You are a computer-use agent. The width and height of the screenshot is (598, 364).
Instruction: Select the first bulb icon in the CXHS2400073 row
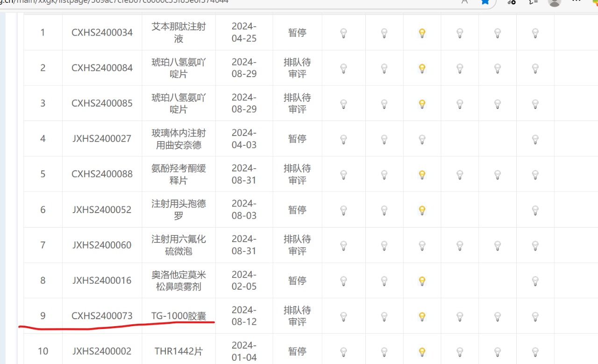click(x=343, y=316)
